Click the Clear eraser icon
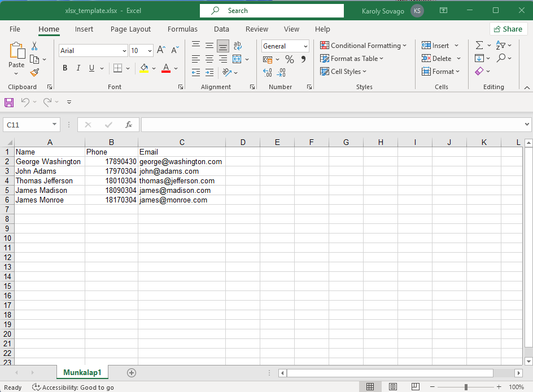This screenshot has height=392, width=533. tap(479, 71)
